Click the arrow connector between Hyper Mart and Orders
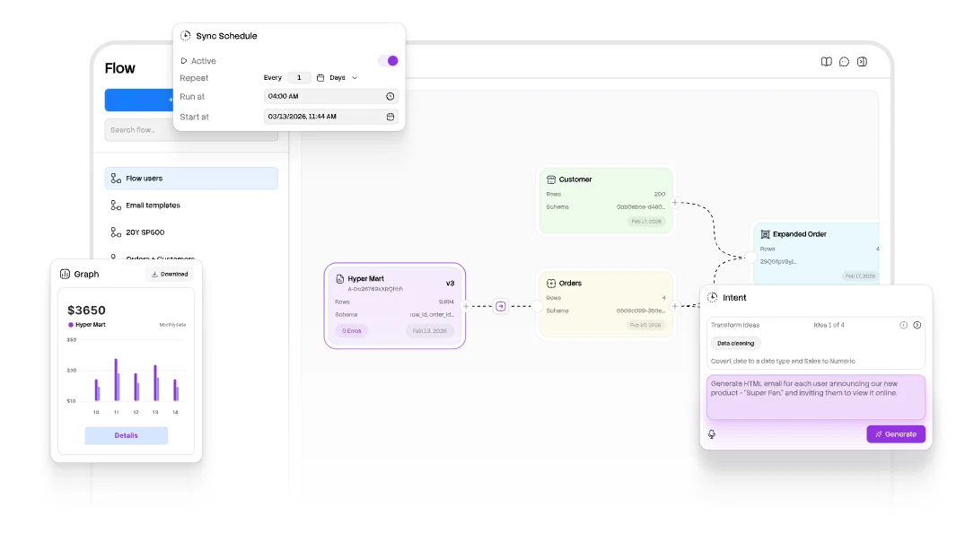Screen dimensions: 965x560 501,306
